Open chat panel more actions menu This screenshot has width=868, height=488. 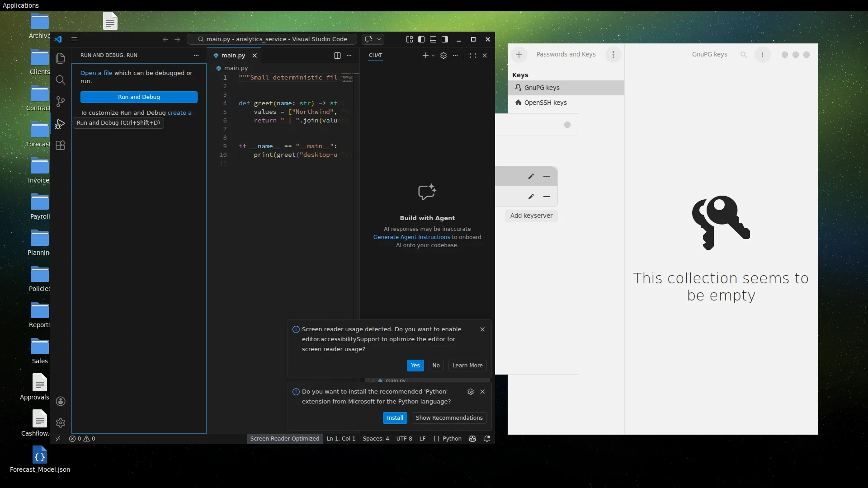455,56
